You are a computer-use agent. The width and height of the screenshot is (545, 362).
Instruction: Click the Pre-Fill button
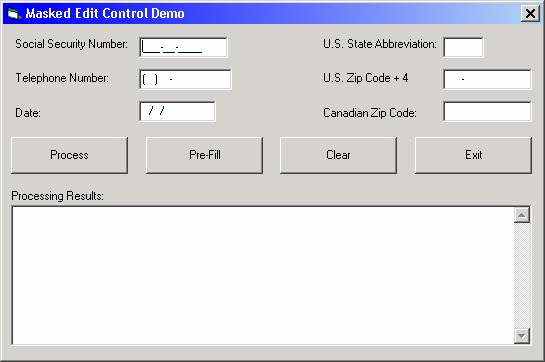tap(204, 155)
